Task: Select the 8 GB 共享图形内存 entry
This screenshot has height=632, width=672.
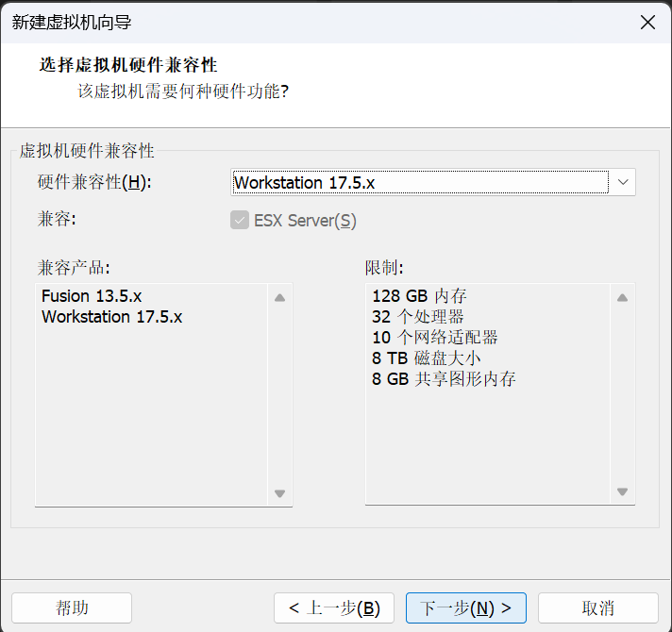Action: click(x=444, y=379)
